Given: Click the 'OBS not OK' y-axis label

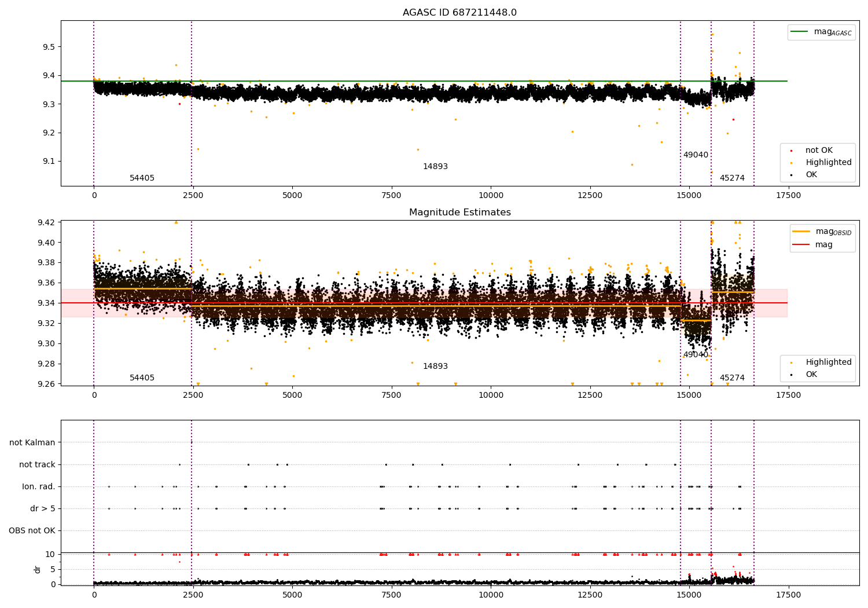Looking at the screenshot, I should [32, 531].
